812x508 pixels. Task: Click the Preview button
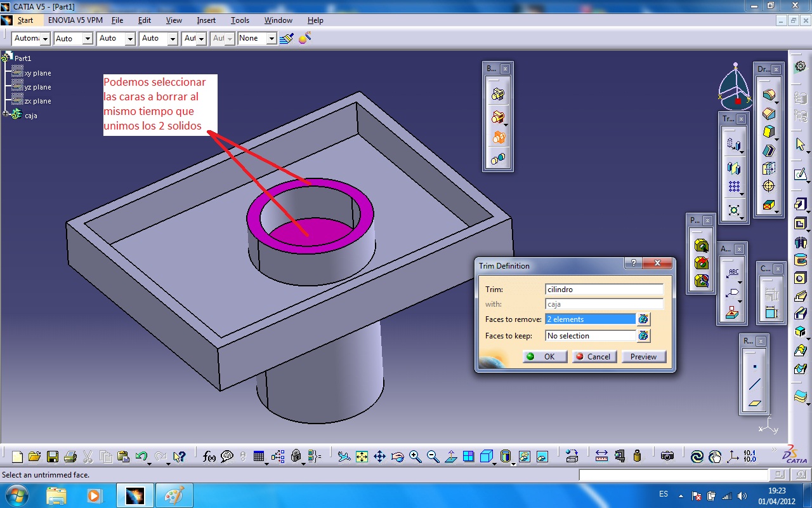point(643,356)
